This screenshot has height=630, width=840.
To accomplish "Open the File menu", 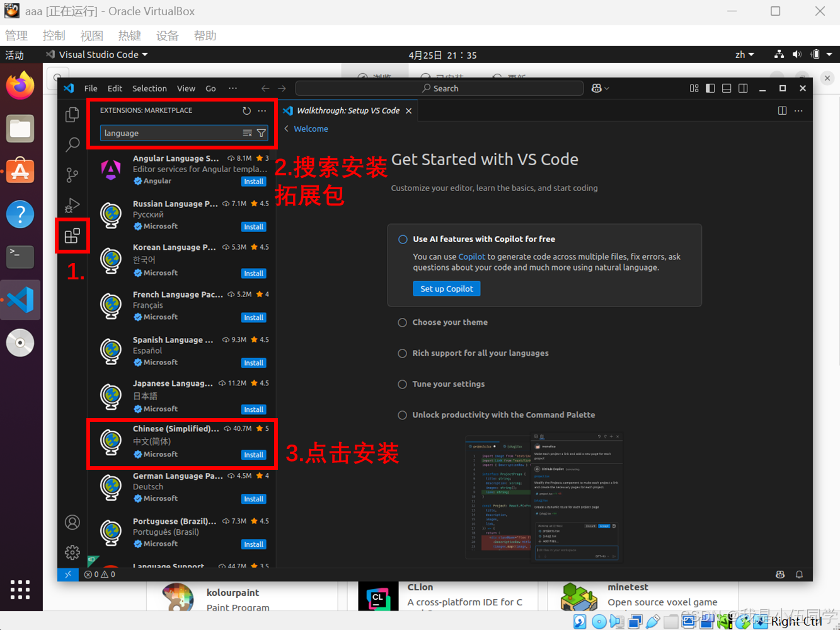I will 91,88.
